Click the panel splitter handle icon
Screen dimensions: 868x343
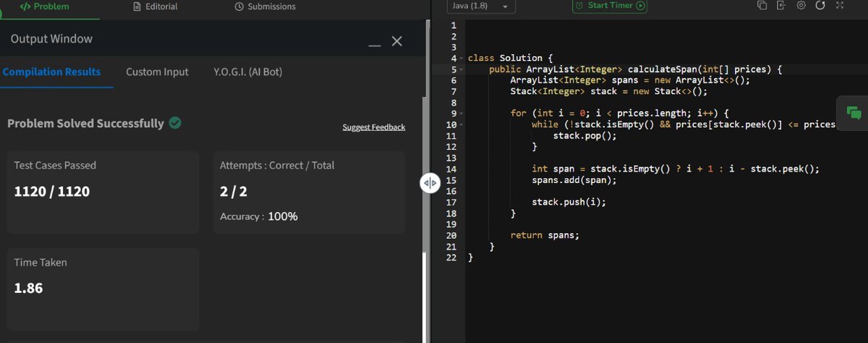pos(430,184)
